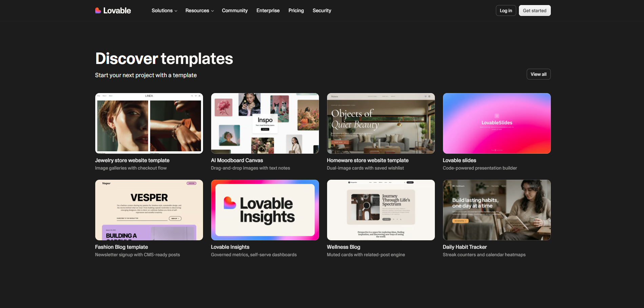Click View all templates button
Screen dimensions: 644x308
(x=539, y=74)
